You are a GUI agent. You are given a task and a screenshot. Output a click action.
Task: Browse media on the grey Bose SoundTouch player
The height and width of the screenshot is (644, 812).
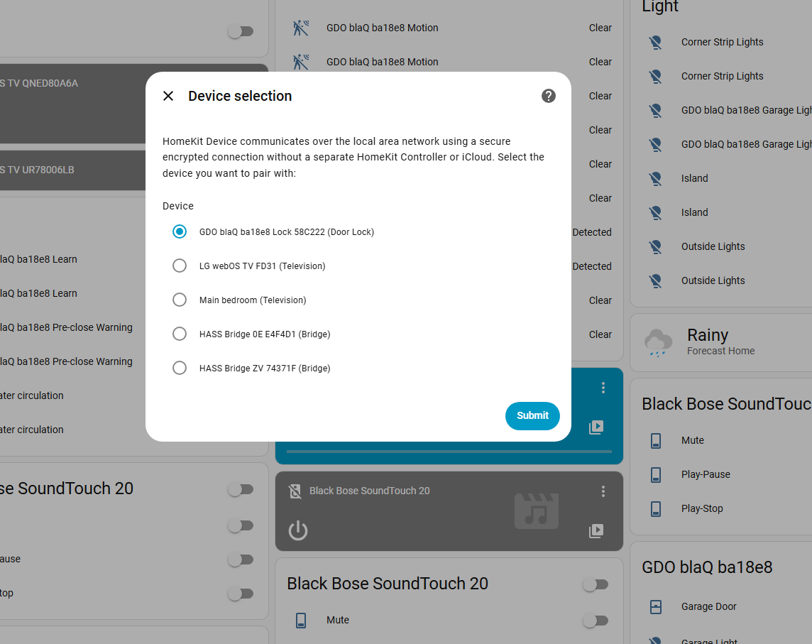(x=596, y=530)
